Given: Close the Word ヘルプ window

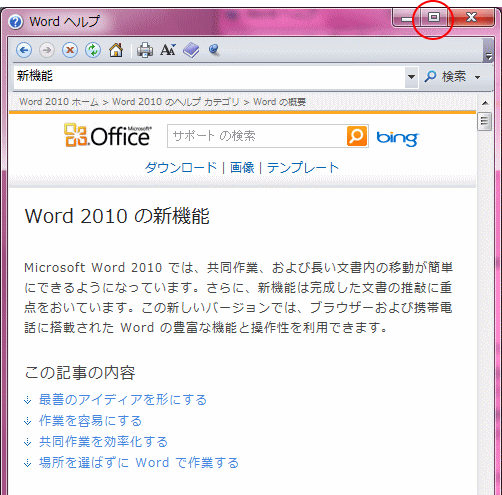Looking at the screenshot, I should [x=471, y=17].
